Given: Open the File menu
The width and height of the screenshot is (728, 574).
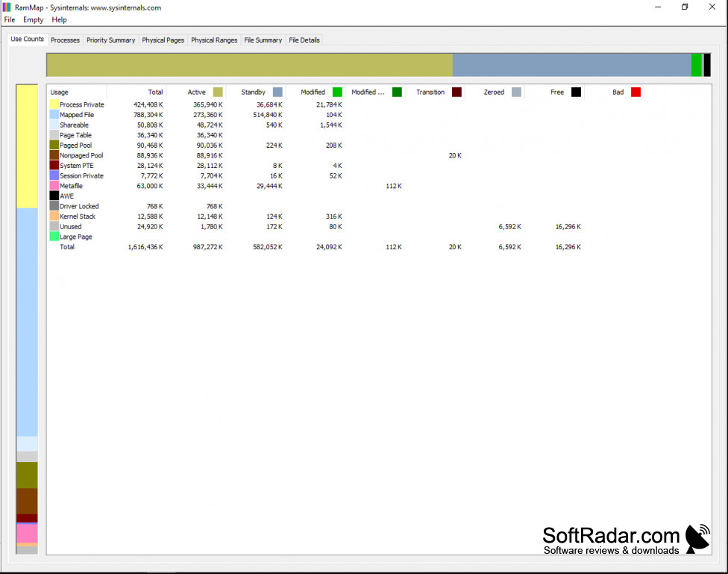Looking at the screenshot, I should tap(9, 19).
